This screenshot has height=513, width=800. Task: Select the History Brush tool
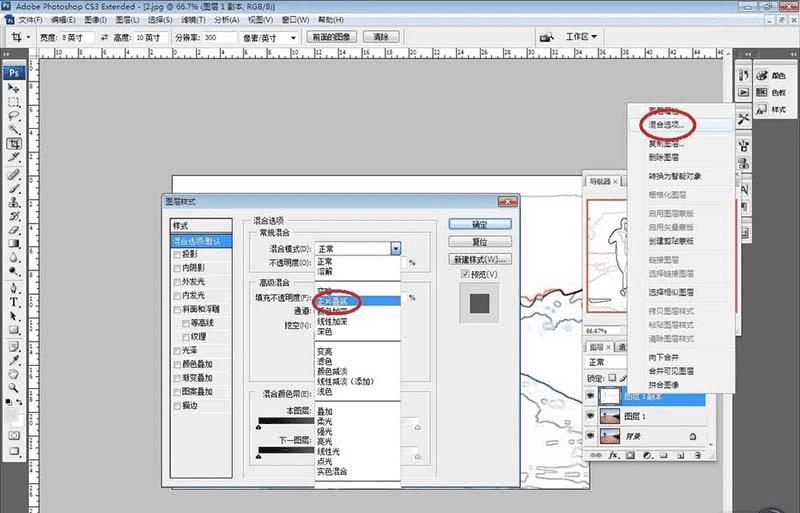tap(14, 216)
